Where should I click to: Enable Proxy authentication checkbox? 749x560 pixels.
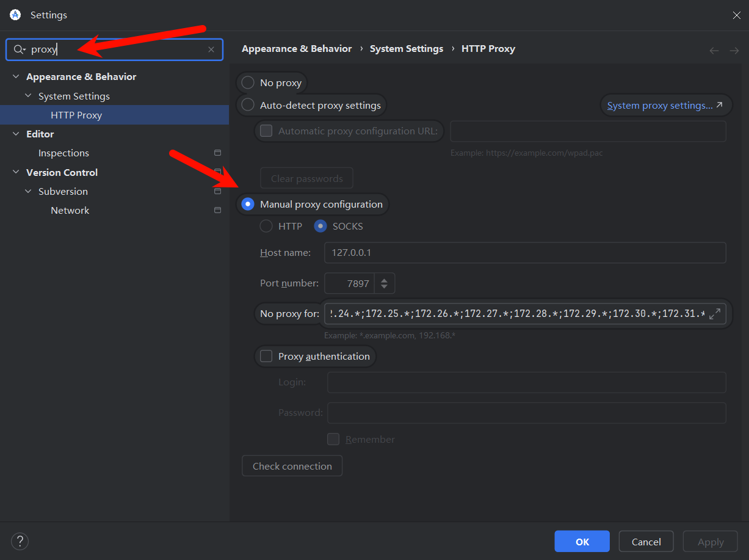266,356
